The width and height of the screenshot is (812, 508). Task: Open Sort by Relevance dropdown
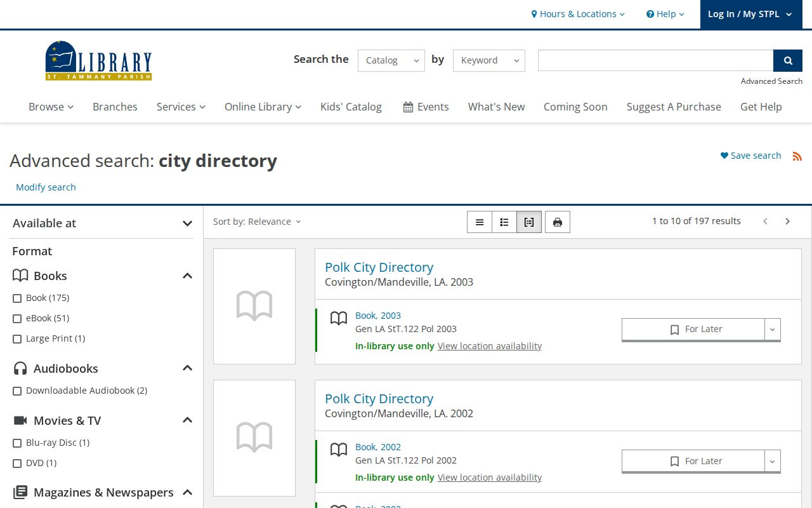click(257, 222)
